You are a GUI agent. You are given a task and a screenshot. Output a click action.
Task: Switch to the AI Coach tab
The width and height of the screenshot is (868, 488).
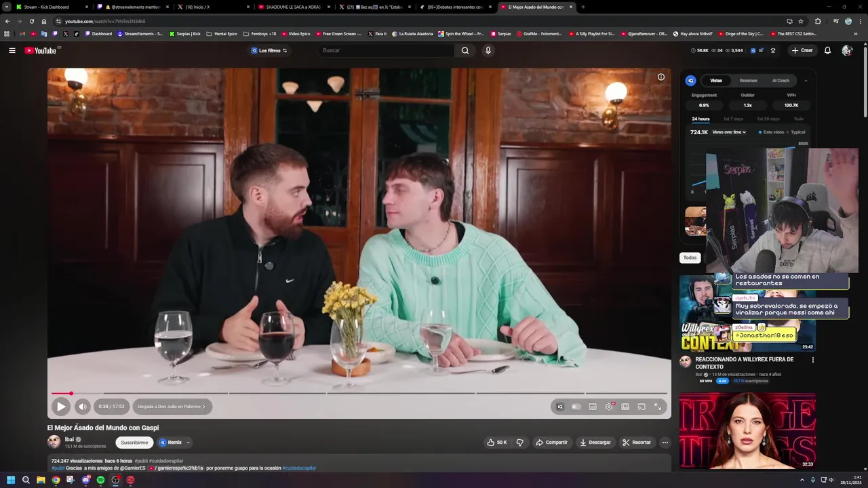click(781, 81)
